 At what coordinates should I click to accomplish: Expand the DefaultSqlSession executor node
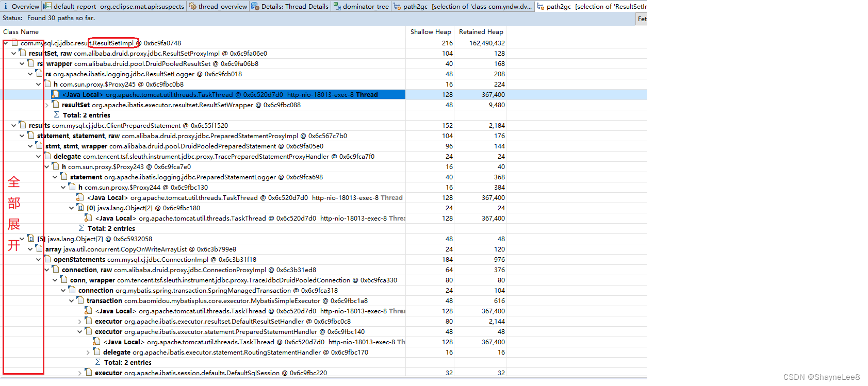coord(80,373)
